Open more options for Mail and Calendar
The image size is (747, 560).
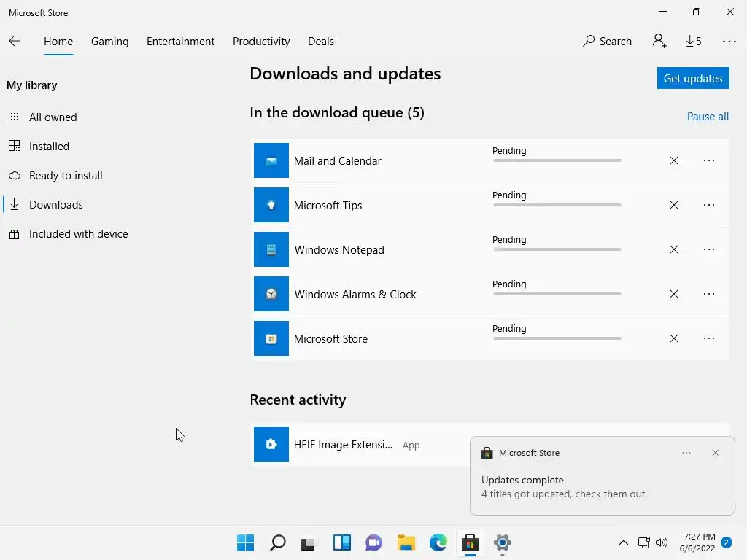click(x=709, y=160)
